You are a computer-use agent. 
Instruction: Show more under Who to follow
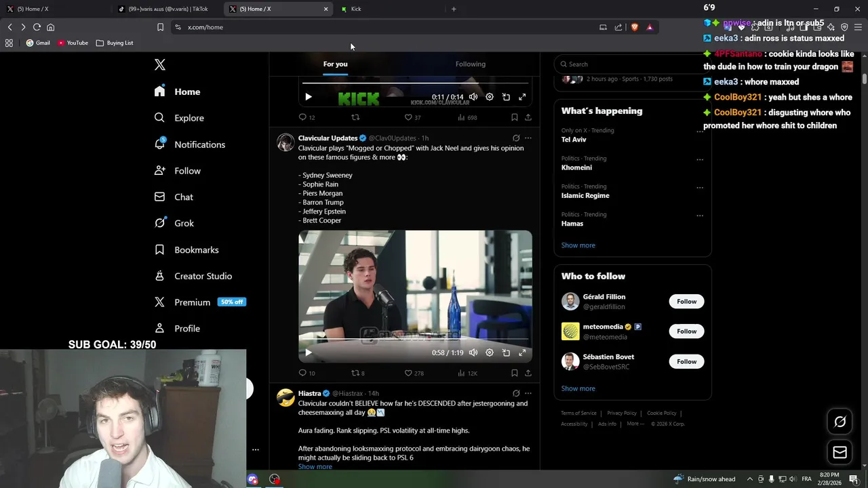point(578,388)
